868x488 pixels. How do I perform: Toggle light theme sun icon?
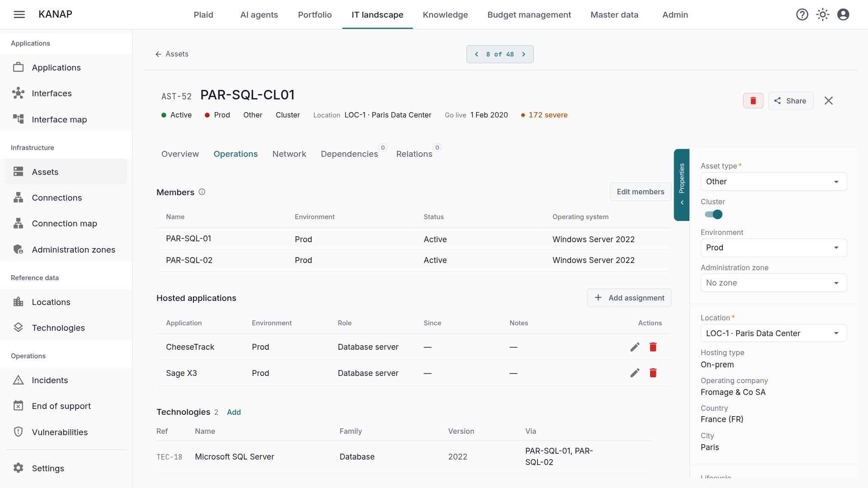coord(823,14)
